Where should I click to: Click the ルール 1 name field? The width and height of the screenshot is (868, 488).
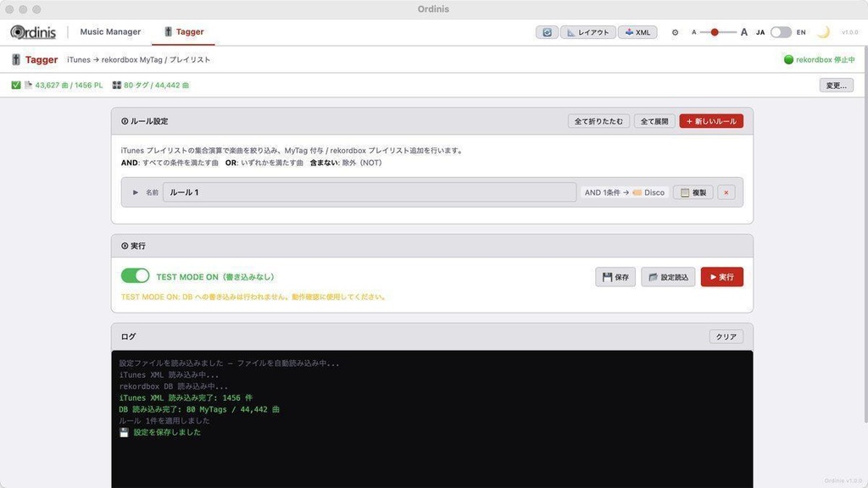coord(370,192)
